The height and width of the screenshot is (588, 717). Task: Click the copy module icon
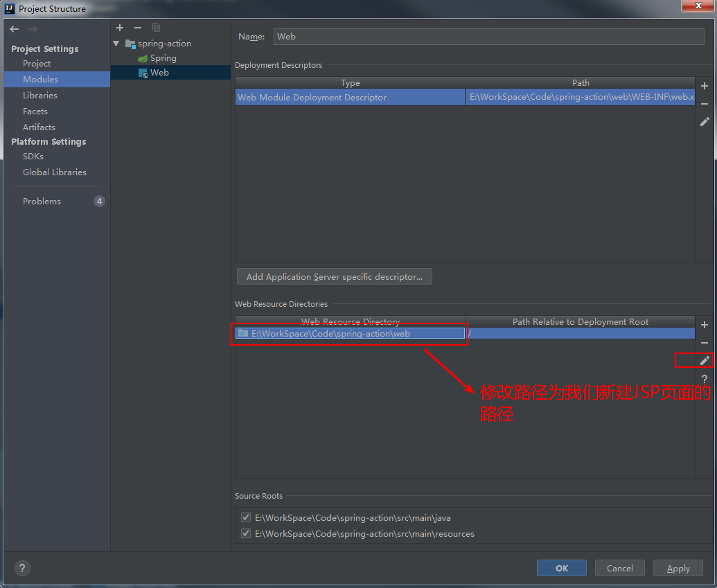pyautogui.click(x=156, y=28)
